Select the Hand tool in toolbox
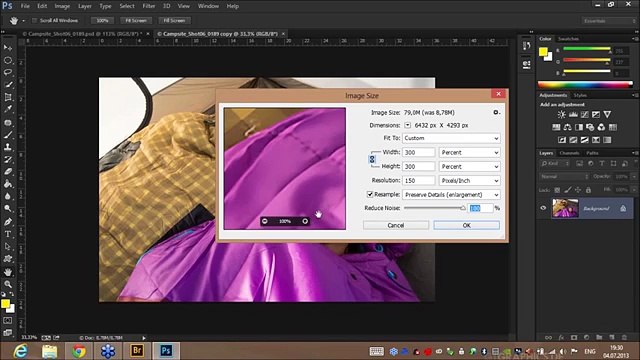 8,272
